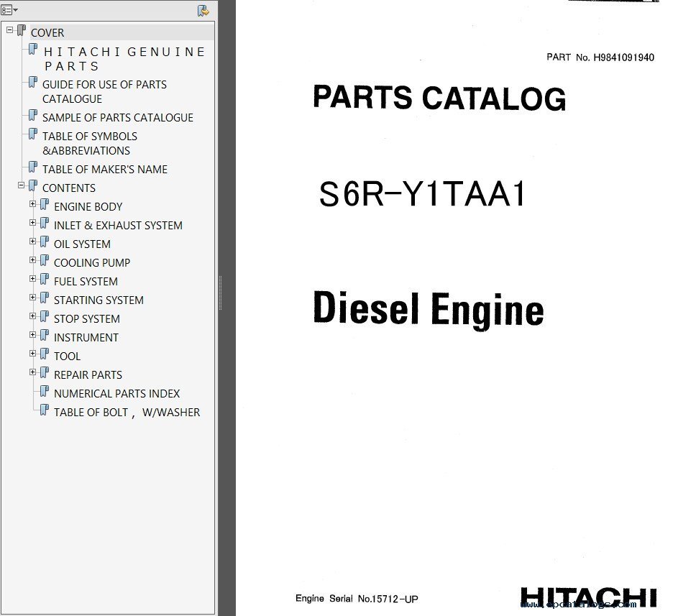Expand the COOLING PUMP bookmark
This screenshot has height=616, width=673.
[32, 260]
